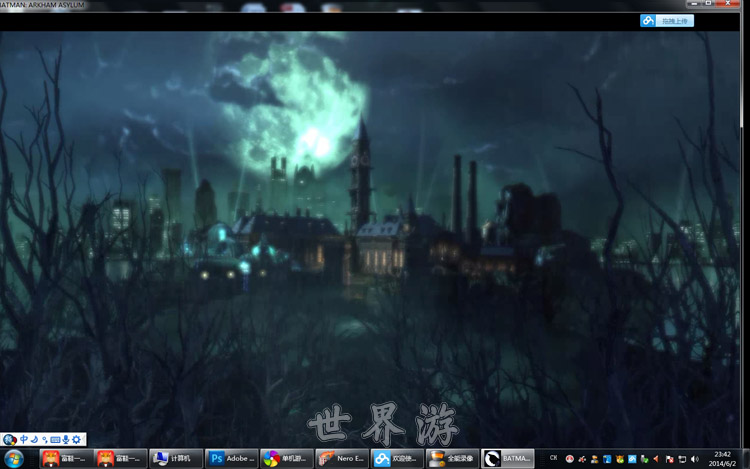
Task: Open the volume speaker tray icon
Action: click(695, 459)
